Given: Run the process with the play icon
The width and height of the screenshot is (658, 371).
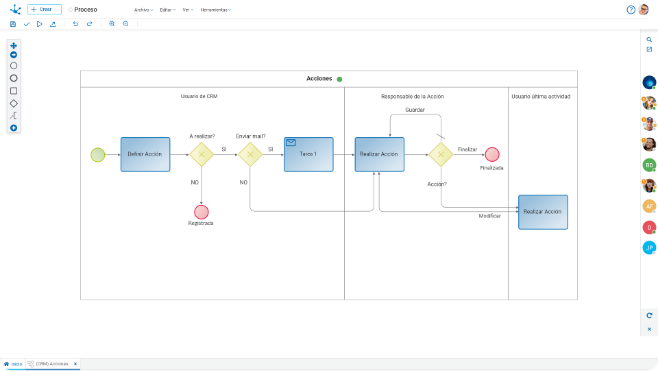Looking at the screenshot, I should pos(39,24).
